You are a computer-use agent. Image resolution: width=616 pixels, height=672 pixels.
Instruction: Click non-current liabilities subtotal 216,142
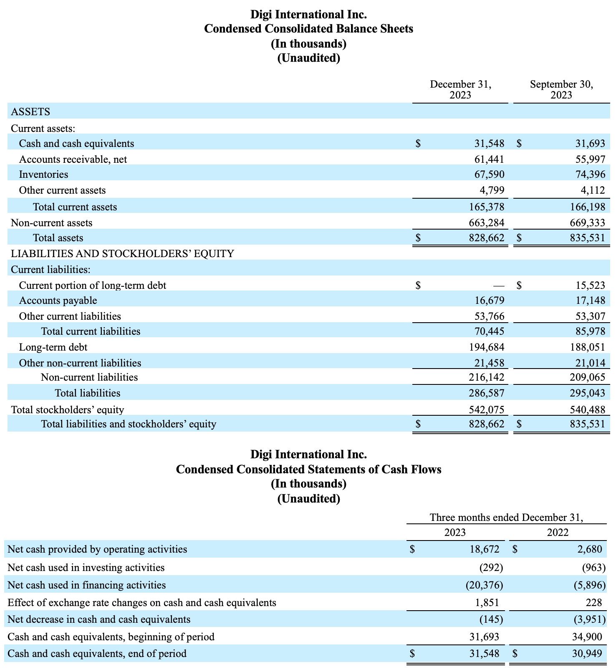pos(487,377)
